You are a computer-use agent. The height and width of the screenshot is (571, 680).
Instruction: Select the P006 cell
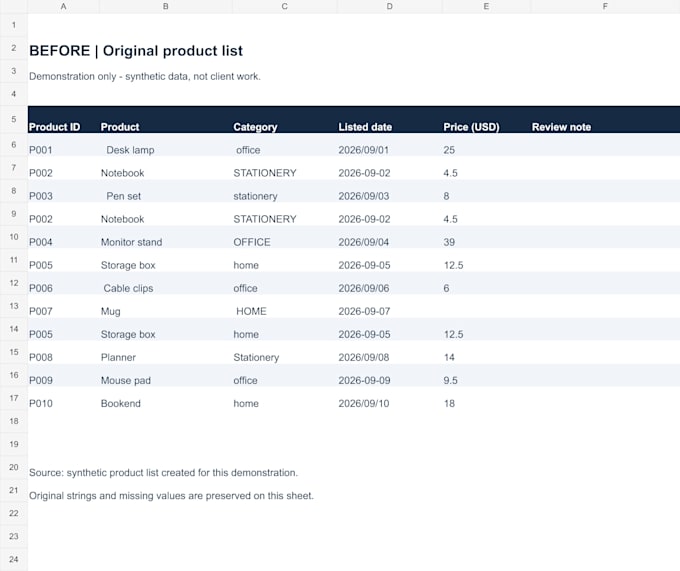click(63, 283)
